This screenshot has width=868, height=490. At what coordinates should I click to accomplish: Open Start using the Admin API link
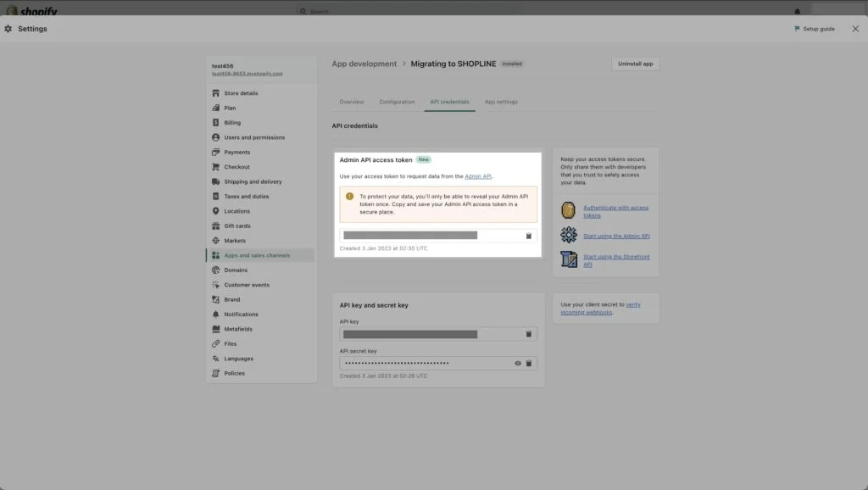616,236
